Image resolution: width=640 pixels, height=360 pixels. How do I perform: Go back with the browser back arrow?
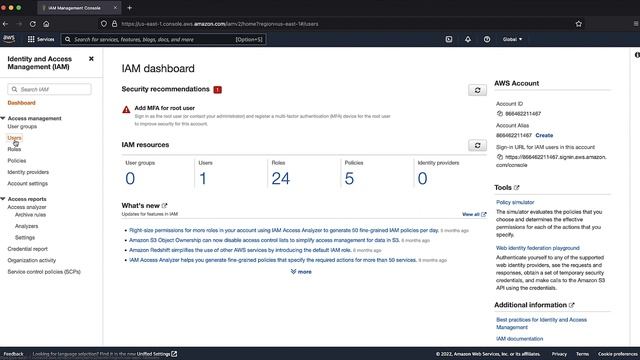coord(5,24)
